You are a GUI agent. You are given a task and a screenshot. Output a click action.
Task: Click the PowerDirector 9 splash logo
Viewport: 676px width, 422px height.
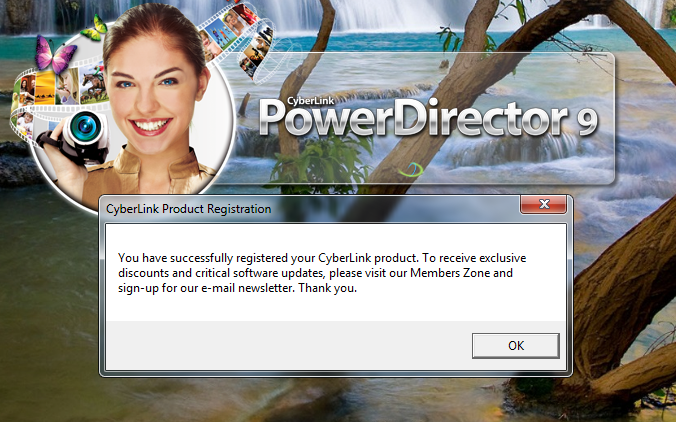pos(428,117)
